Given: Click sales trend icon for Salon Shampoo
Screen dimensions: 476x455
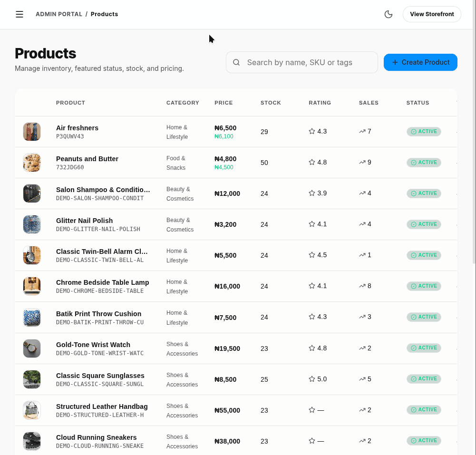Looking at the screenshot, I should 362,194.
